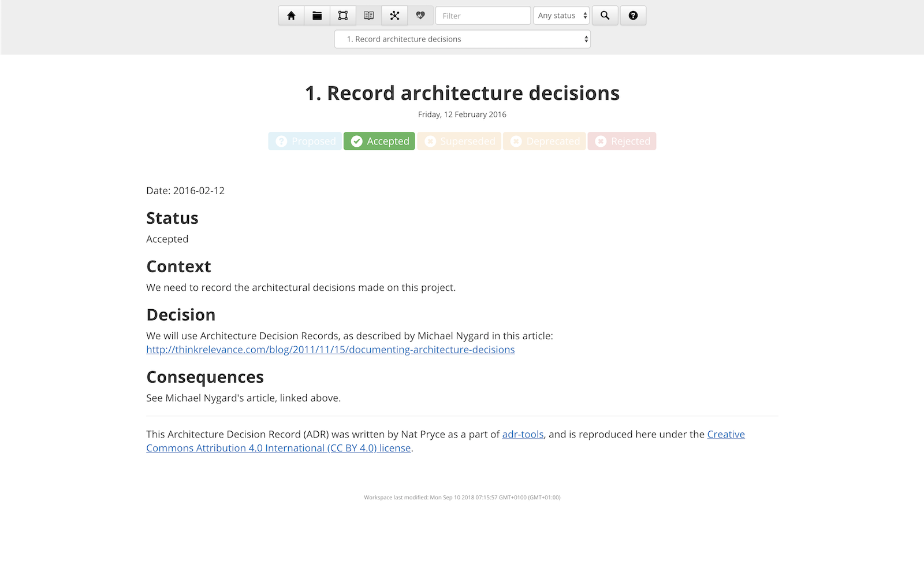The height and width of the screenshot is (578, 924).
Task: Open help via the question mark icon
Action: [x=633, y=16]
